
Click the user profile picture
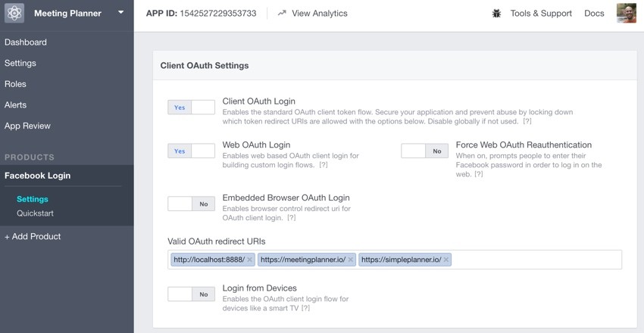(x=627, y=13)
